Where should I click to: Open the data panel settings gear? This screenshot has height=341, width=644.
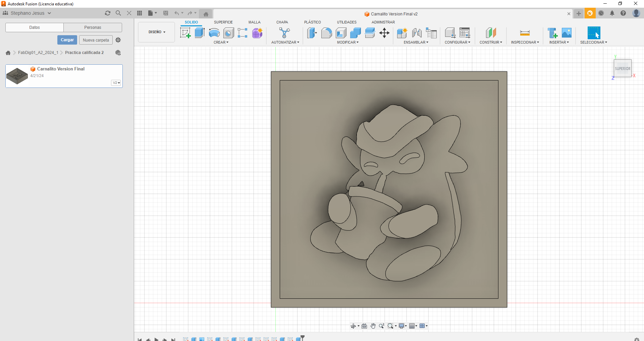118,40
